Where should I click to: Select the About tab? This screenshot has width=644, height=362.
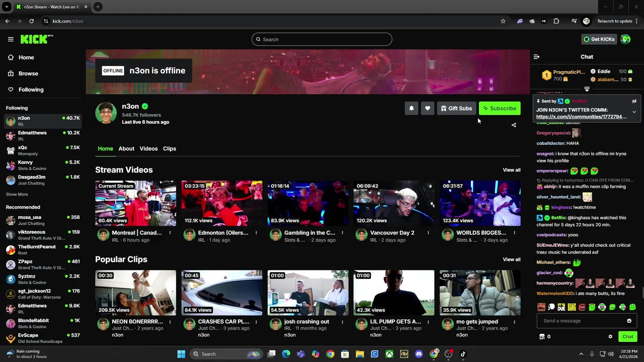coord(126,148)
